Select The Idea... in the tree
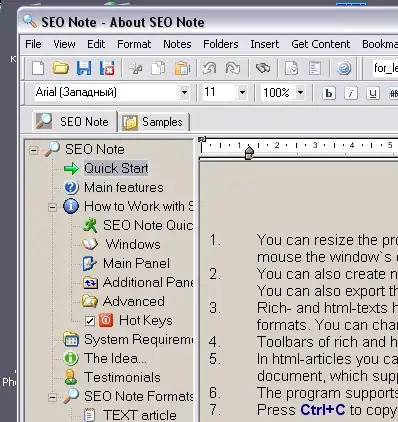The image size is (398, 422). pos(115,358)
